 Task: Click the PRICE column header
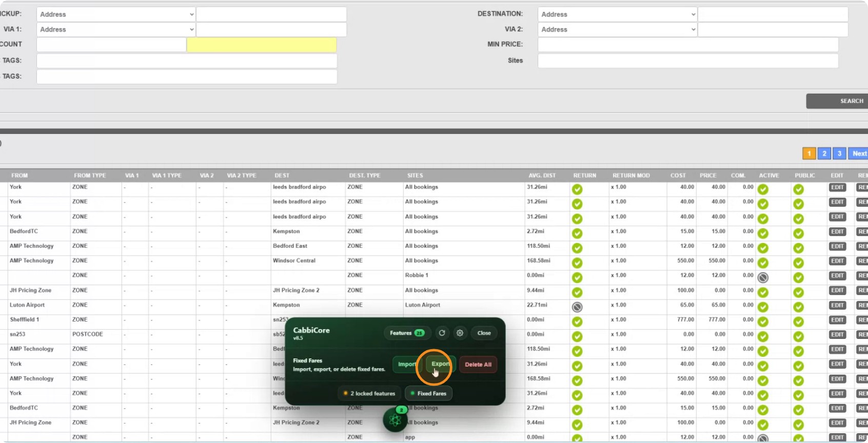click(x=708, y=175)
